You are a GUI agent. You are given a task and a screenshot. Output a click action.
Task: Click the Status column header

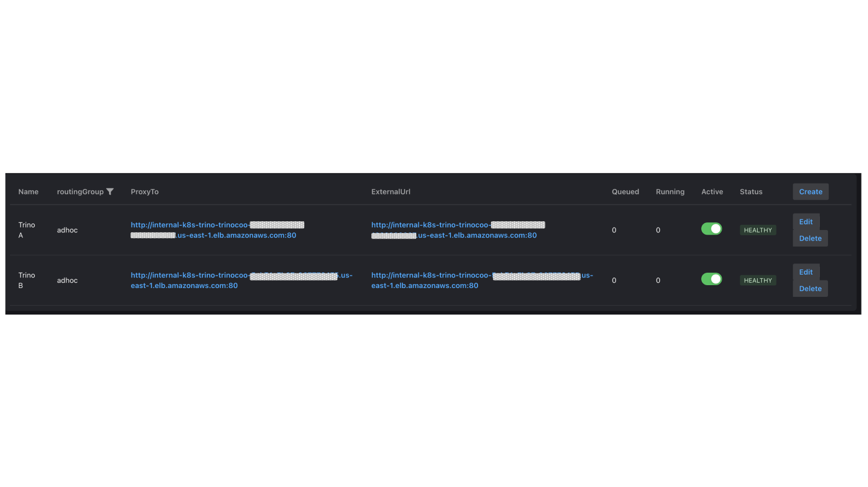(751, 192)
